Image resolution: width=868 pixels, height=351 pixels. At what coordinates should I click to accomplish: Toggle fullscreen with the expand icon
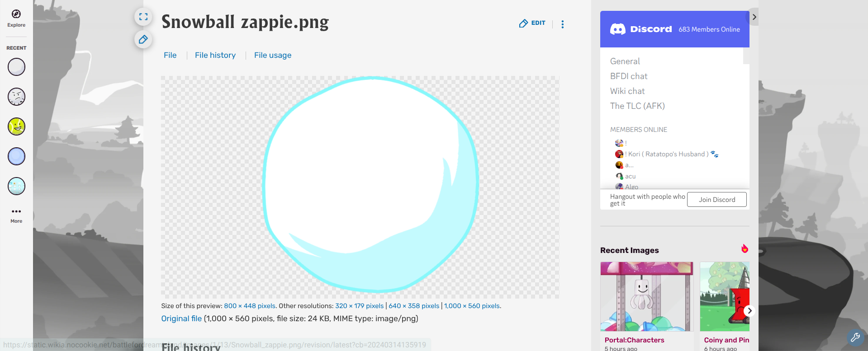pyautogui.click(x=143, y=17)
